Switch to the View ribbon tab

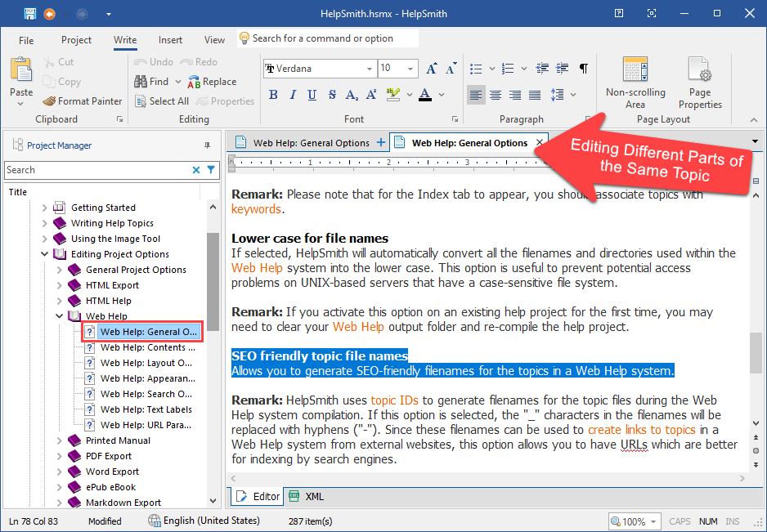coord(214,40)
